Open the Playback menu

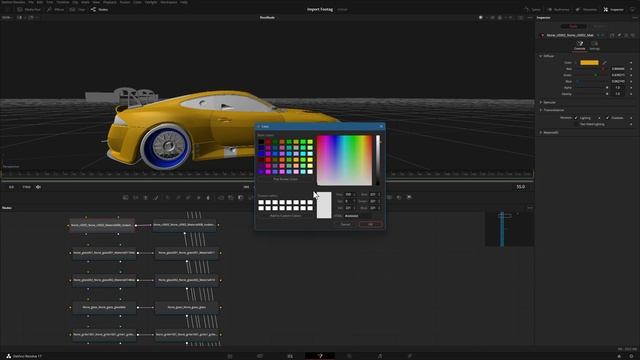pyautogui.click(x=109, y=2)
